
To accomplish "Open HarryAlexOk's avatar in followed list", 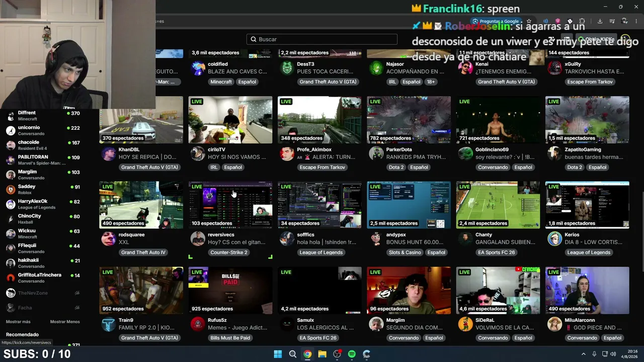I will 11,204.
